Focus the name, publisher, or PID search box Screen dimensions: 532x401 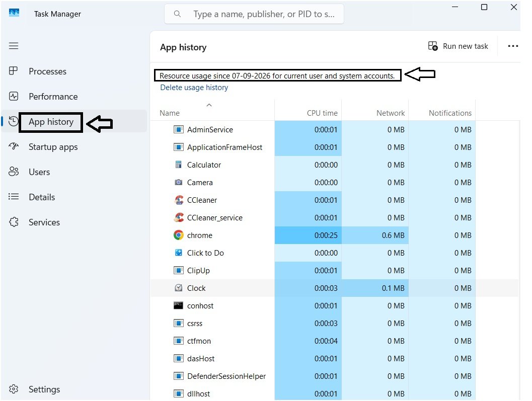(x=254, y=14)
